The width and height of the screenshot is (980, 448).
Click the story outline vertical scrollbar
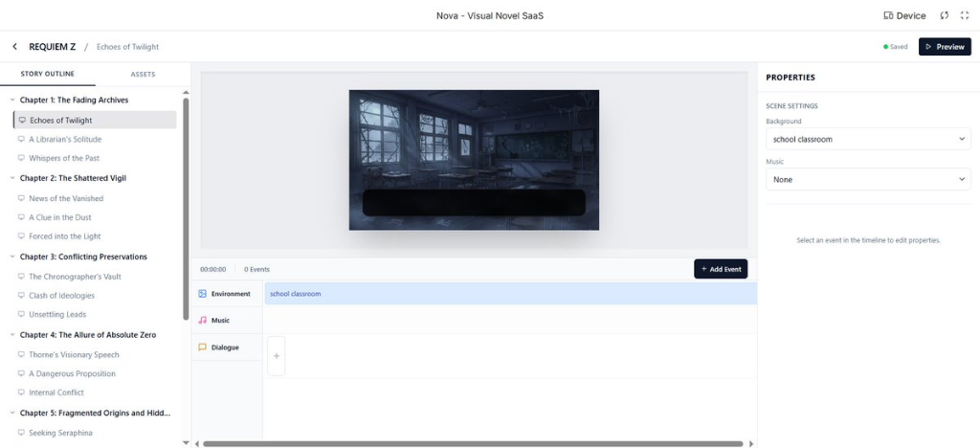[186, 209]
